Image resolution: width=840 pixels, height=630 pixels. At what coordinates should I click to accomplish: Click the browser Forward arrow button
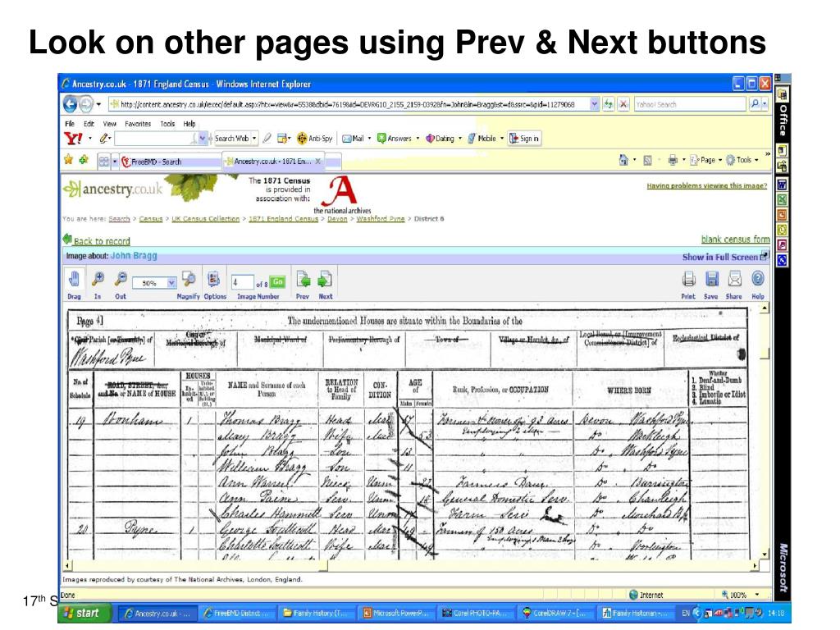pos(85,104)
